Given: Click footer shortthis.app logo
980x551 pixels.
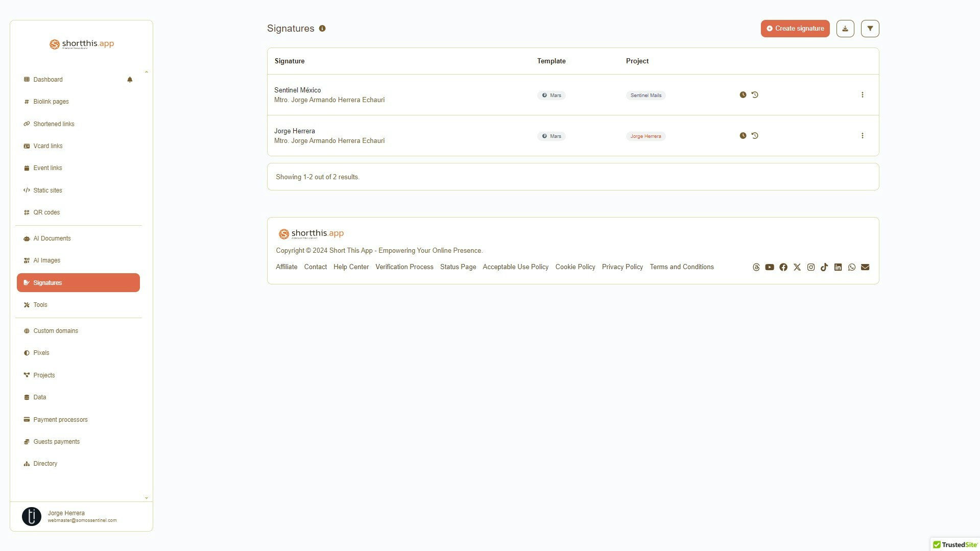Looking at the screenshot, I should [311, 234].
